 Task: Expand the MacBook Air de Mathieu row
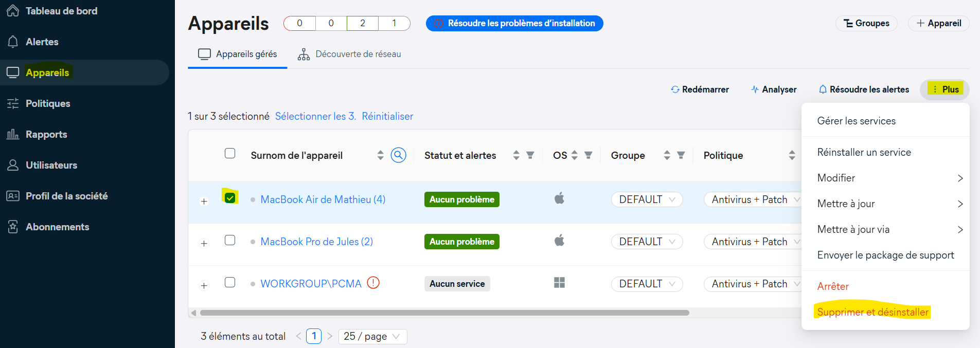[x=204, y=202]
